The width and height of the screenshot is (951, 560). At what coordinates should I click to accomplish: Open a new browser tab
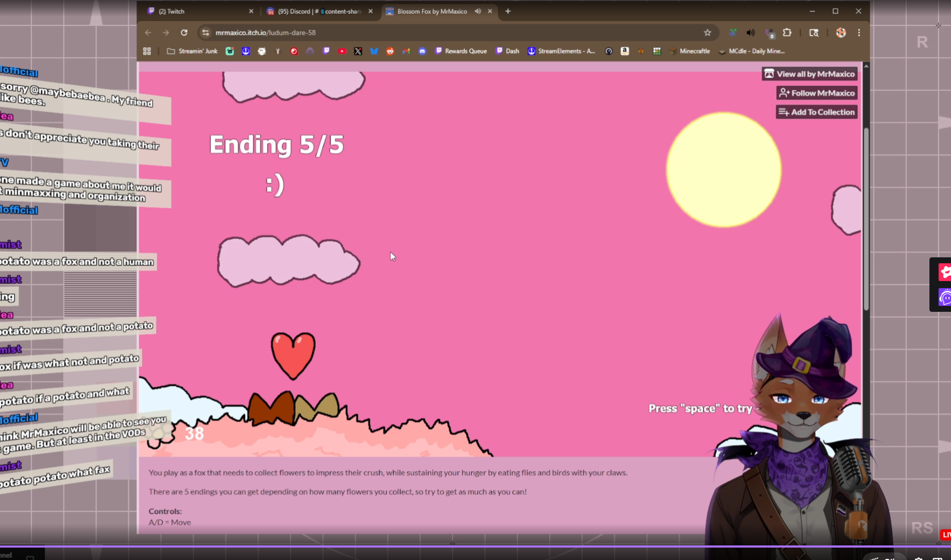(x=508, y=11)
